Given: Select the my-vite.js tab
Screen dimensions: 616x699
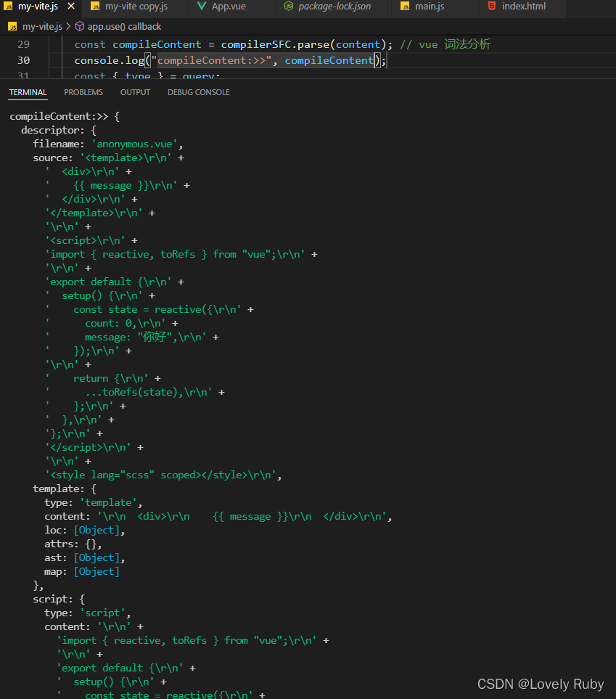Looking at the screenshot, I should (38, 7).
